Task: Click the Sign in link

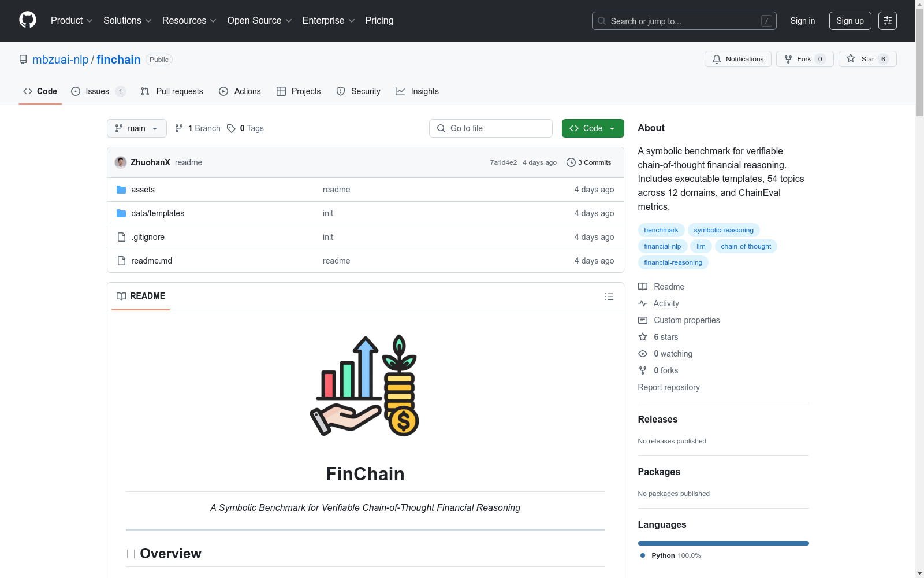Action: click(803, 21)
